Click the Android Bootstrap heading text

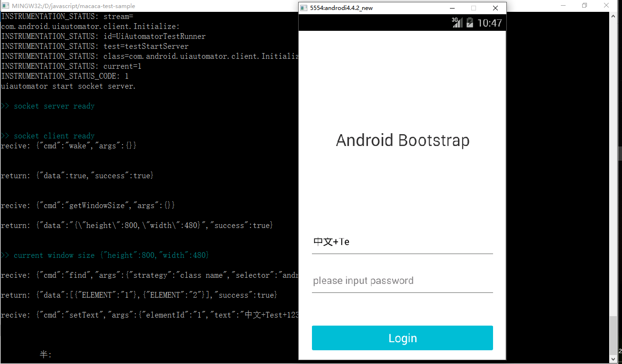tap(402, 140)
